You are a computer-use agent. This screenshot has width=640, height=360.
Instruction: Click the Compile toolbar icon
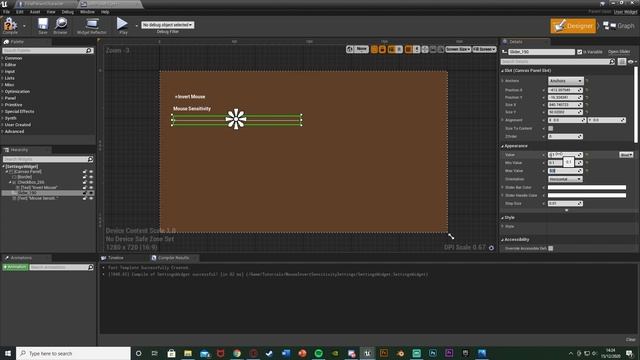point(10,25)
